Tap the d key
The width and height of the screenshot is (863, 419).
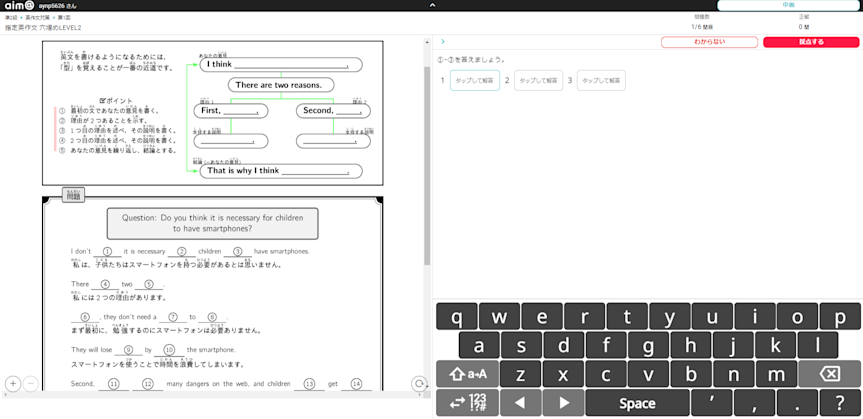pyautogui.click(x=564, y=345)
